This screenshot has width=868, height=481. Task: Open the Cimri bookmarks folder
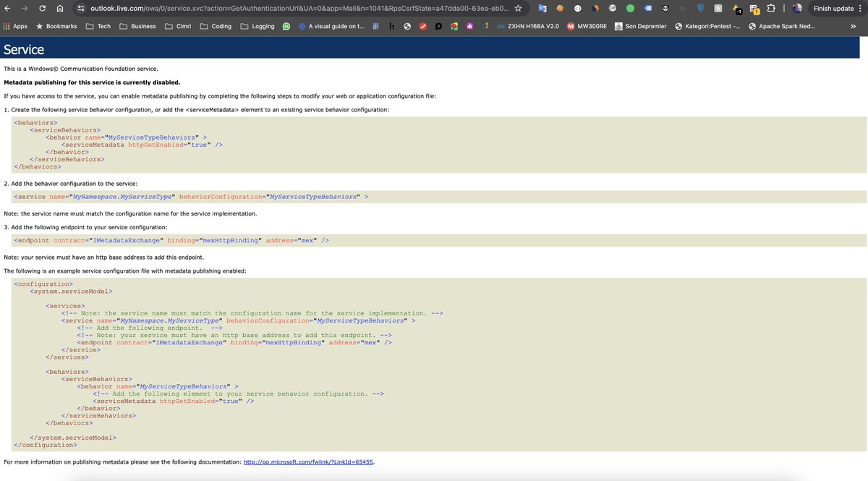click(x=178, y=26)
